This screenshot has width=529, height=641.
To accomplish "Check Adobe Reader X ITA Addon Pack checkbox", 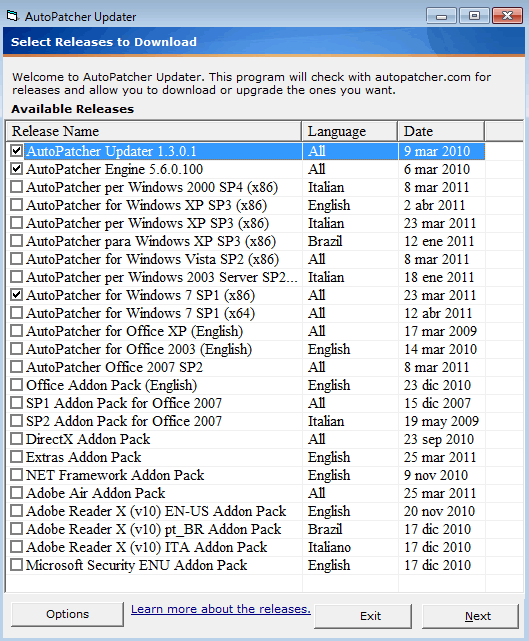I will point(16,547).
